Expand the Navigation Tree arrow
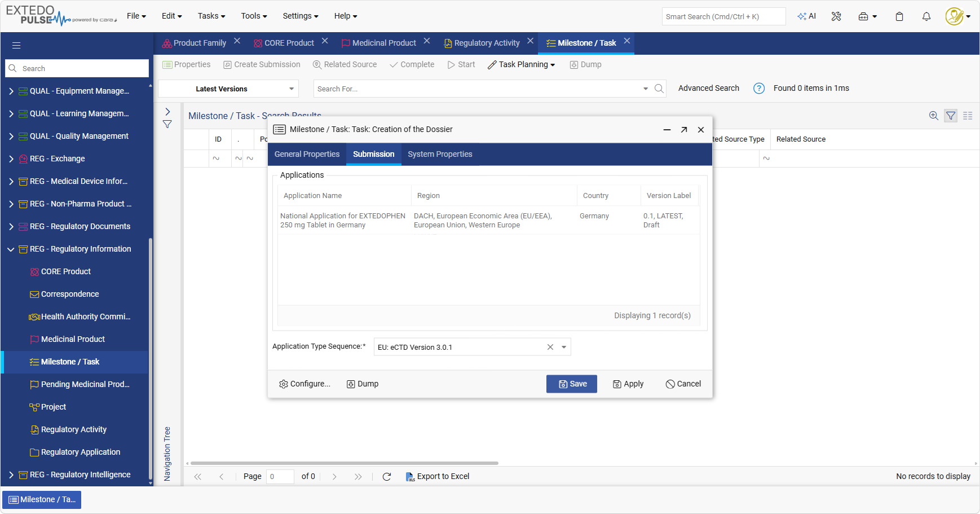The image size is (980, 514). coord(167,112)
